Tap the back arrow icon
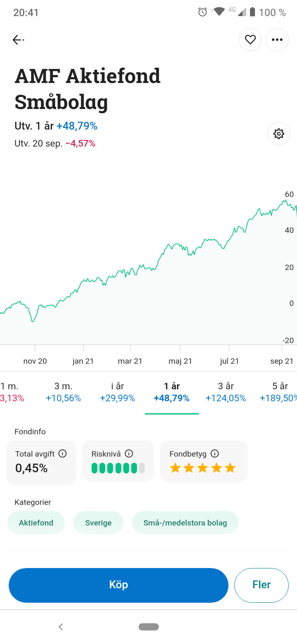 (18, 40)
